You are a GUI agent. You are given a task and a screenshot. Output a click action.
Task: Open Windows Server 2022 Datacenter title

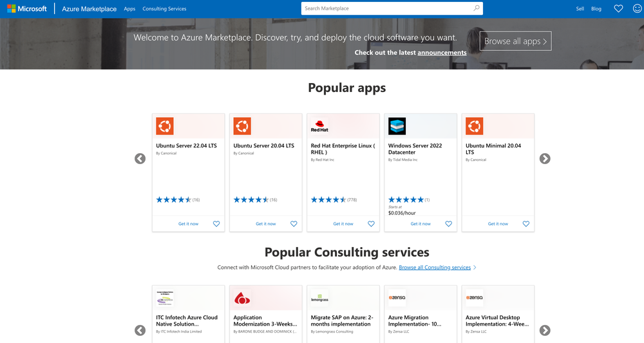pos(415,149)
